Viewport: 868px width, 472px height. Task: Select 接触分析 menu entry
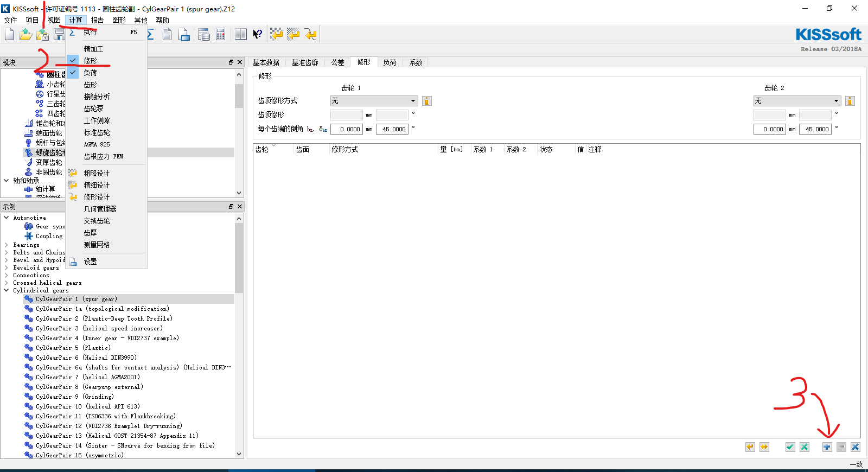(106, 97)
